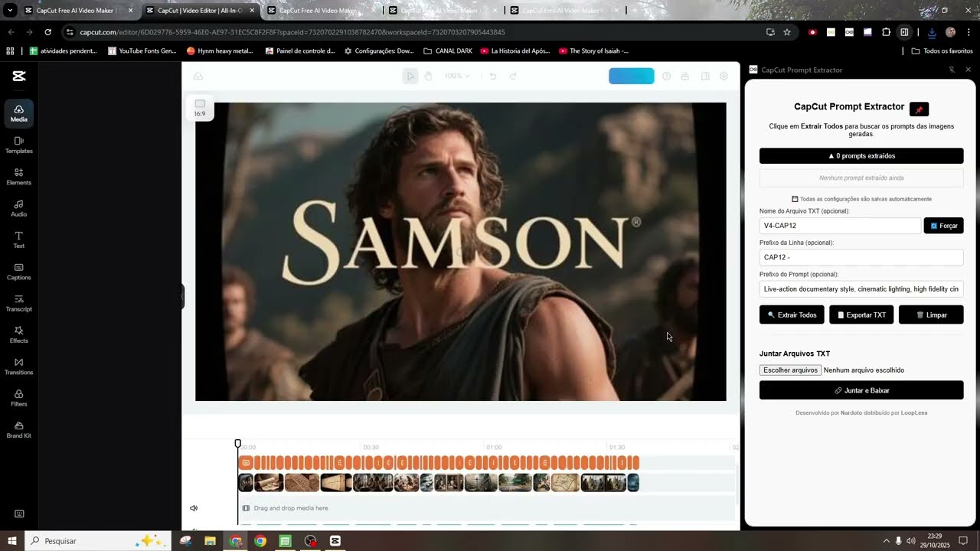Select the first video clip thumbnail in timeline
Image resolution: width=980 pixels, height=551 pixels.
point(246,483)
